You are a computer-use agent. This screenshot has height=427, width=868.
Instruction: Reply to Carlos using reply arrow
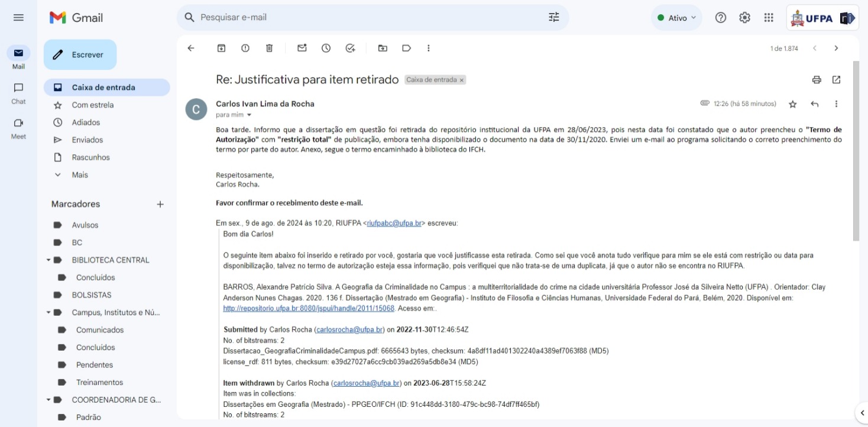815,104
